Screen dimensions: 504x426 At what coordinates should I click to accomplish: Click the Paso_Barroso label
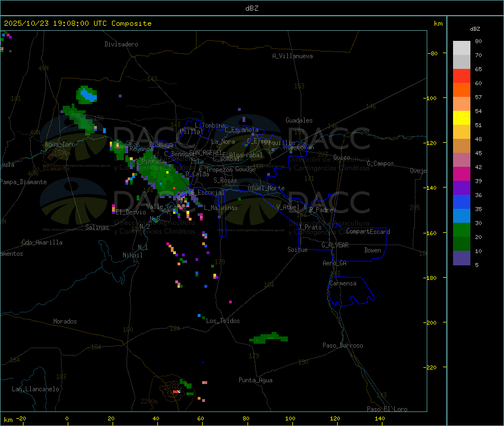click(x=343, y=345)
